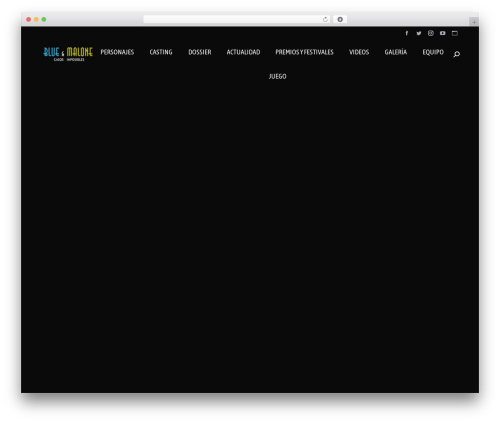Minimize the window with yellow button
This screenshot has height=423, width=500.
(36, 19)
